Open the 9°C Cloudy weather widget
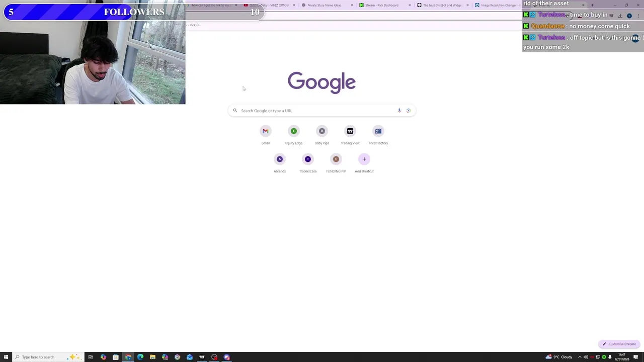 [x=559, y=357]
